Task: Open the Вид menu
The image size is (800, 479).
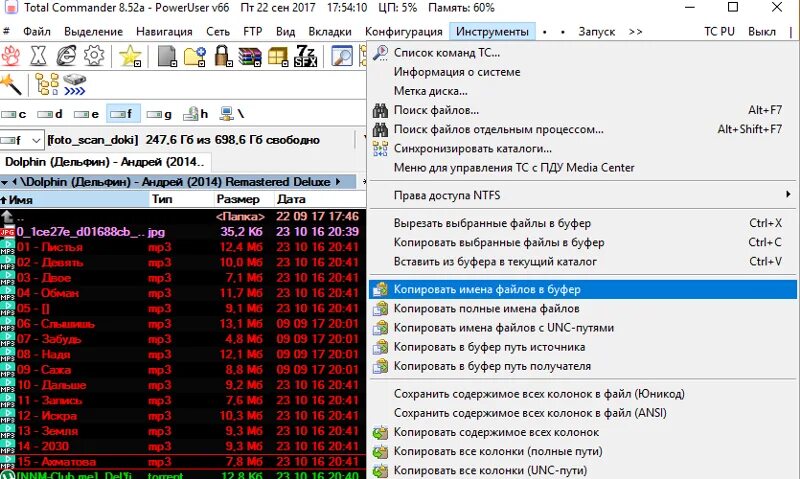Action: click(286, 32)
